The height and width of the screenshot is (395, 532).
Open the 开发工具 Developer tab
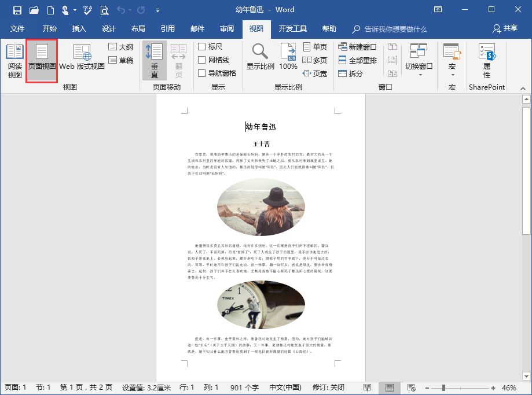[292, 29]
